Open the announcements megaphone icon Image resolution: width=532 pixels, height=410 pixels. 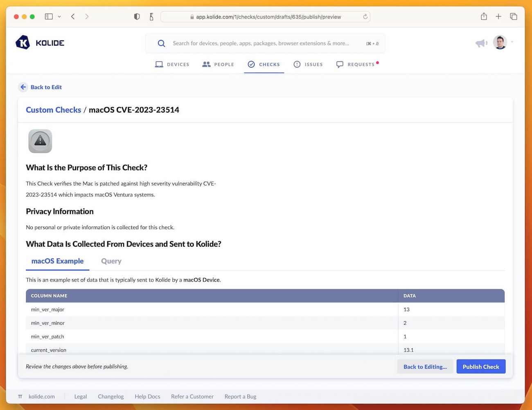(x=482, y=43)
